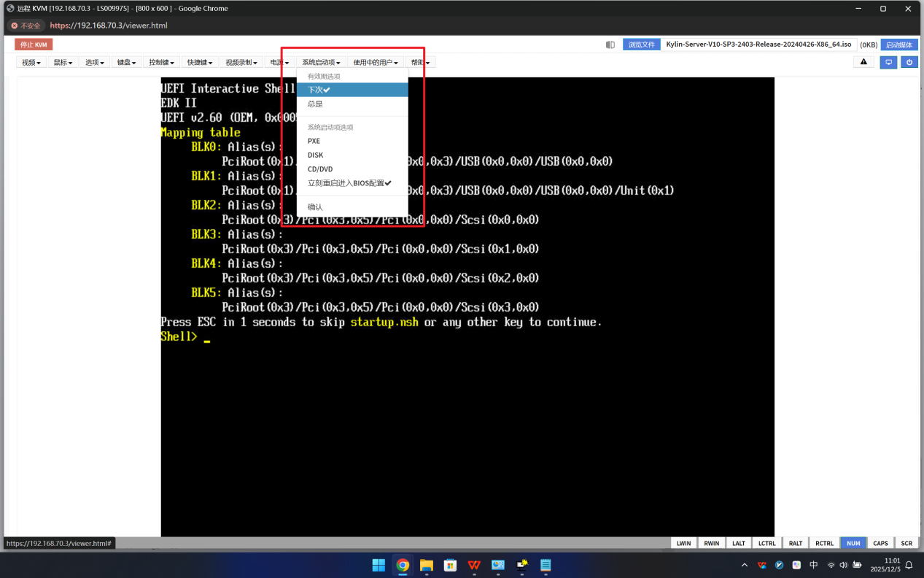924x578 pixels.
Task: Open the 快捷键 dropdown menu
Action: click(200, 63)
